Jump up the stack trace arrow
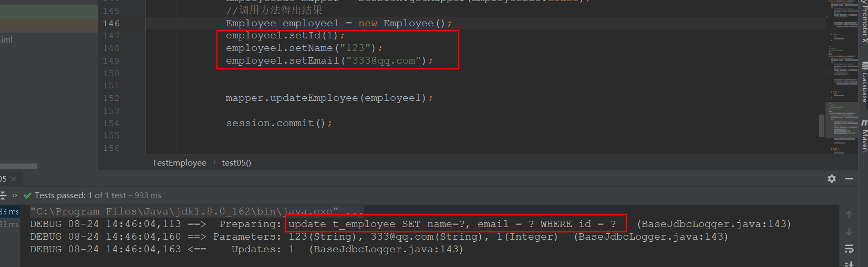 tap(849, 214)
